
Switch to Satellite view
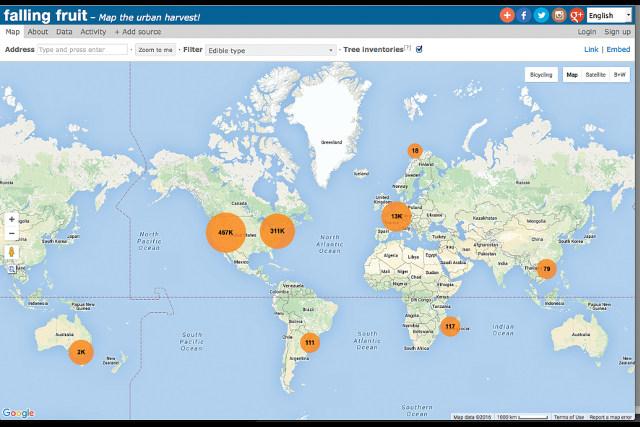[x=595, y=75]
